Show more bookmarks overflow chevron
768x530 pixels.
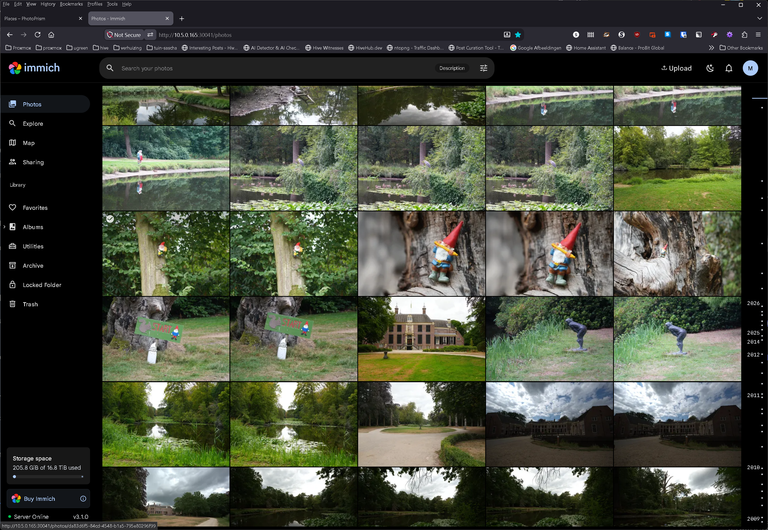711,48
